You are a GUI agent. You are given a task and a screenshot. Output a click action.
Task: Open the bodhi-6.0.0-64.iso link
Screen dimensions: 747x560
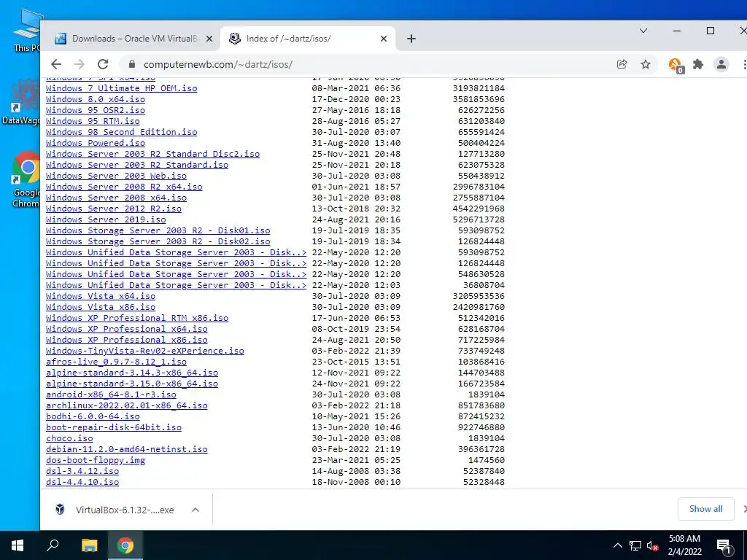[93, 416]
